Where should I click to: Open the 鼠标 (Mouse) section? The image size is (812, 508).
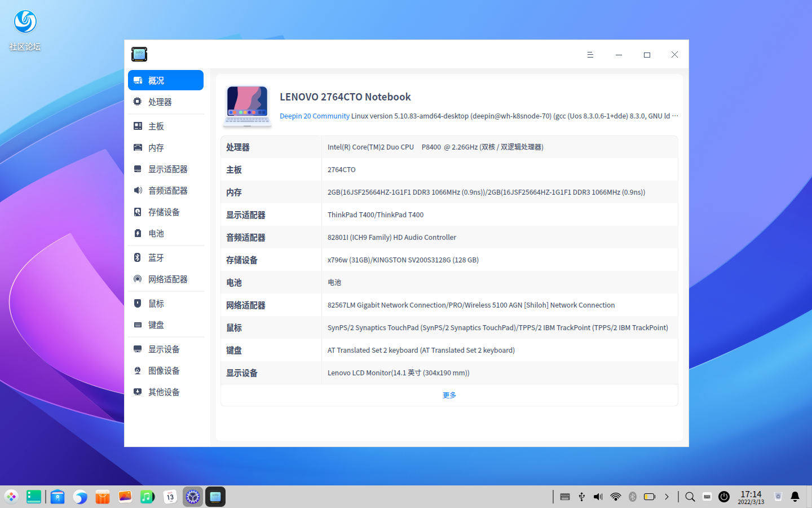[157, 303]
